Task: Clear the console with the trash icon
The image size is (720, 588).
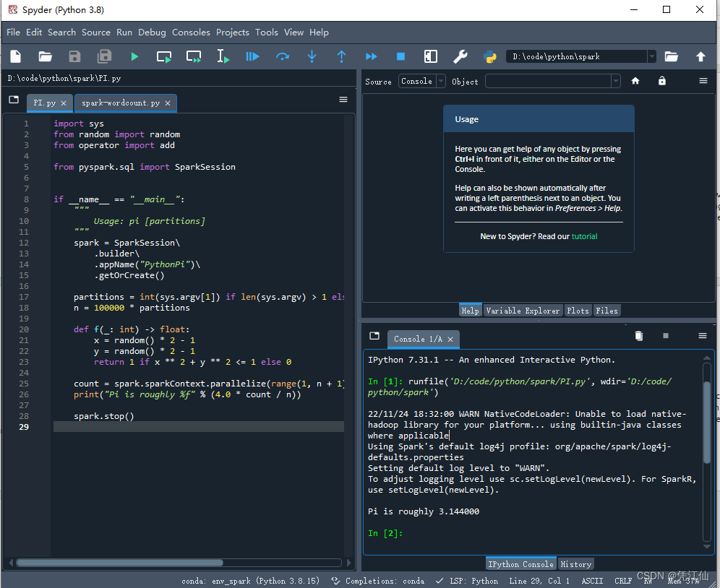Action: click(x=639, y=336)
